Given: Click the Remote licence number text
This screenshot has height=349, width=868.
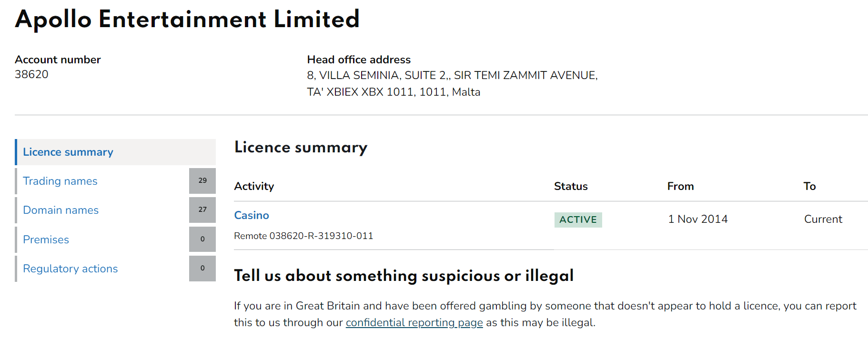Looking at the screenshot, I should tap(303, 236).
